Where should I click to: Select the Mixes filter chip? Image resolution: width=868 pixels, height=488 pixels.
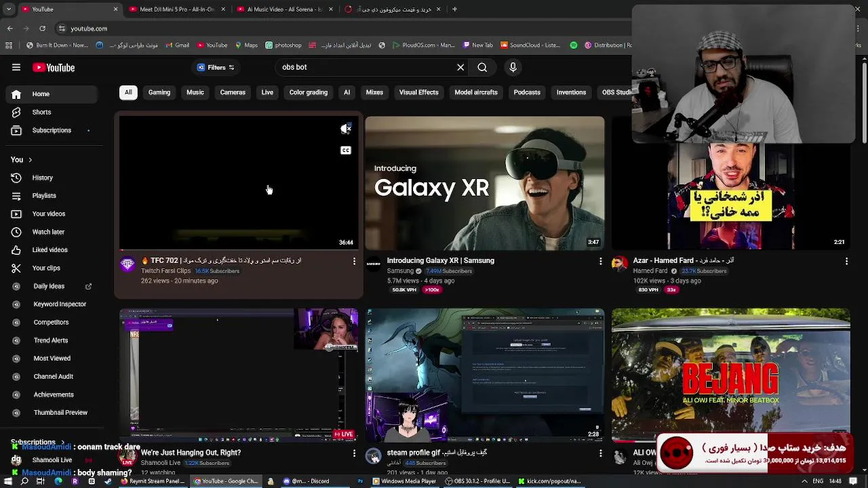click(x=374, y=92)
